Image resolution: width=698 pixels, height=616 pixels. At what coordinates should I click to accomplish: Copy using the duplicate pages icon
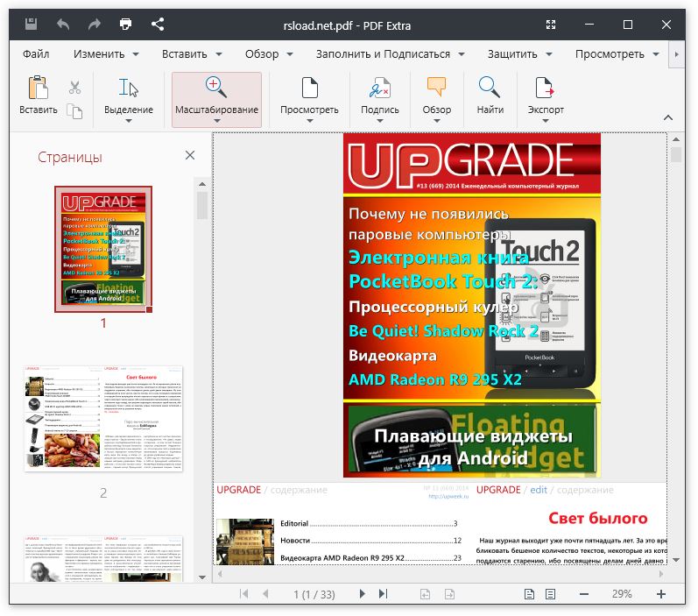pos(74,110)
